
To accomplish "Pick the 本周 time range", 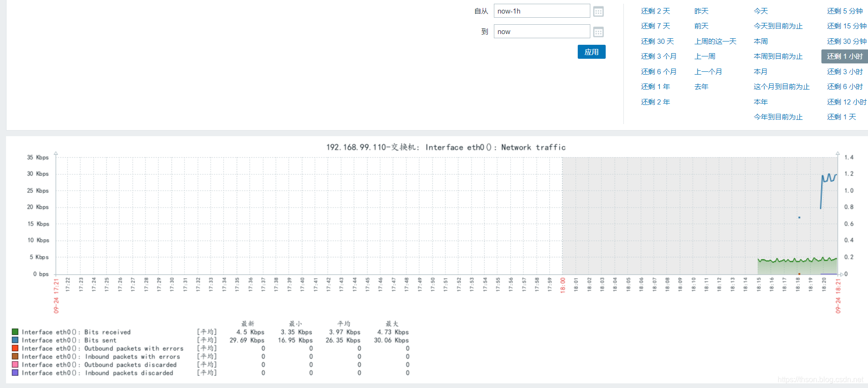I will 761,41.
